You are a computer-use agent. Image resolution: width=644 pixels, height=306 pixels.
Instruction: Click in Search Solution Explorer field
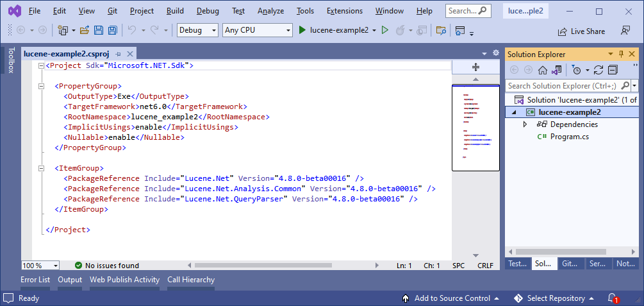561,85
